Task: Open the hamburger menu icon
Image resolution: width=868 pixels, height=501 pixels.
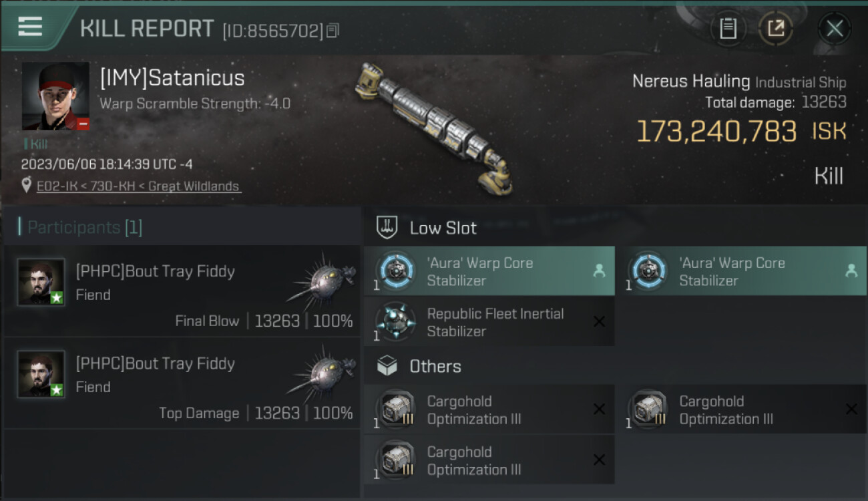Action: tap(30, 27)
